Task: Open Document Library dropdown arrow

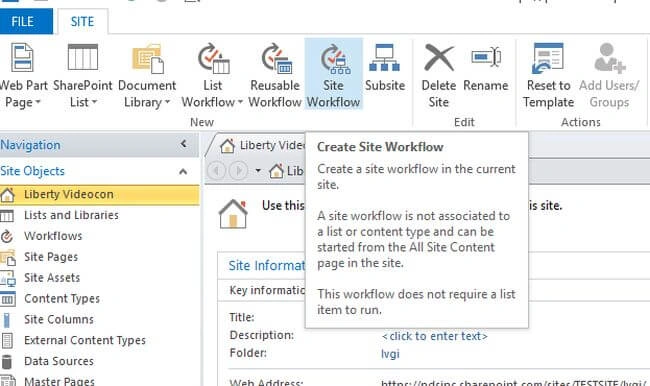Action: [167, 102]
